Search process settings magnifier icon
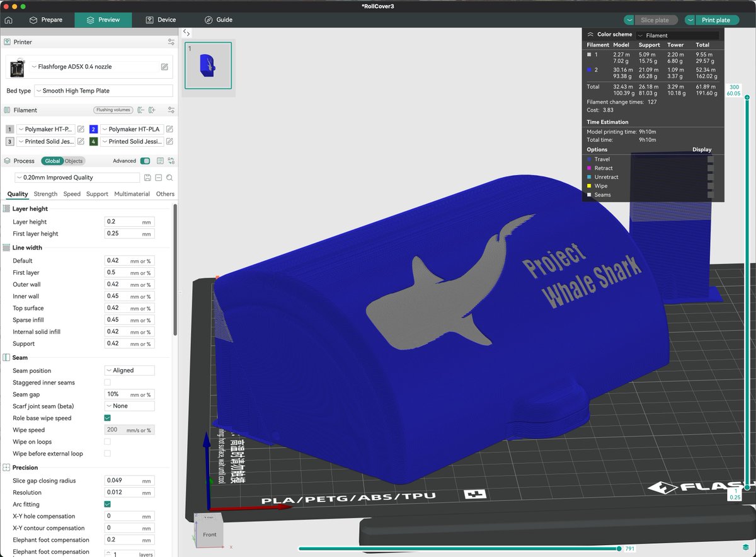The height and width of the screenshot is (557, 756). (170, 178)
